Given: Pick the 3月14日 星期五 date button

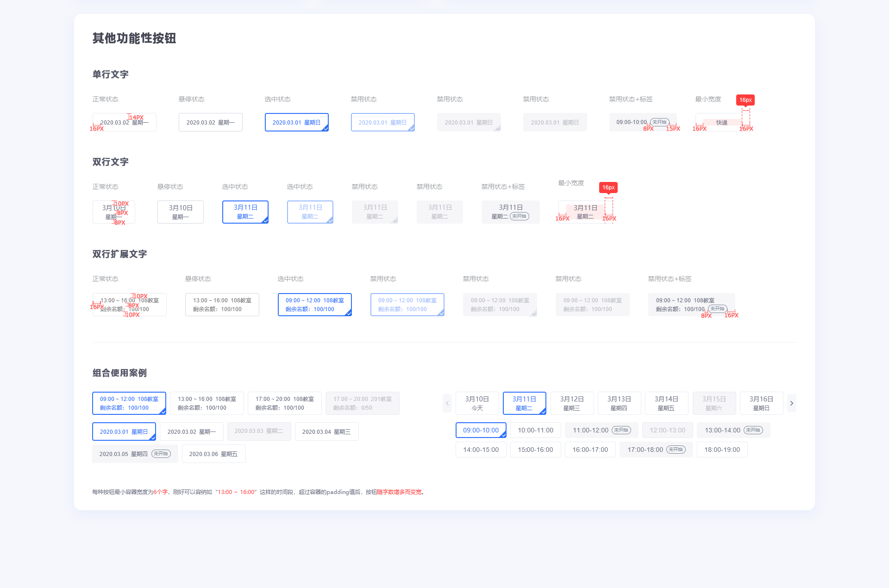Looking at the screenshot, I should 666,403.
